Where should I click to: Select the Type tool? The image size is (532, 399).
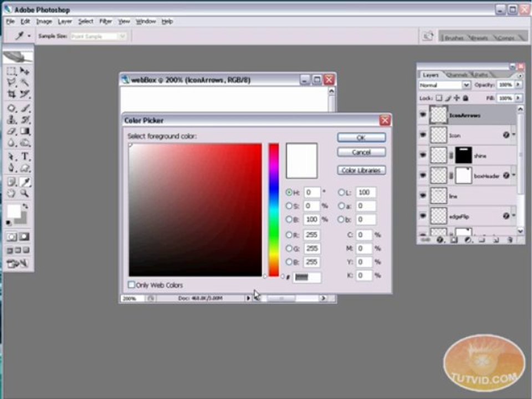pos(24,157)
